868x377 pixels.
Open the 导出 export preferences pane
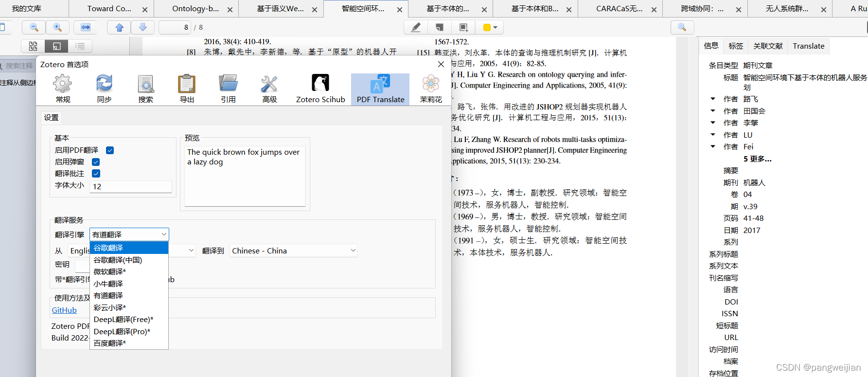click(187, 89)
